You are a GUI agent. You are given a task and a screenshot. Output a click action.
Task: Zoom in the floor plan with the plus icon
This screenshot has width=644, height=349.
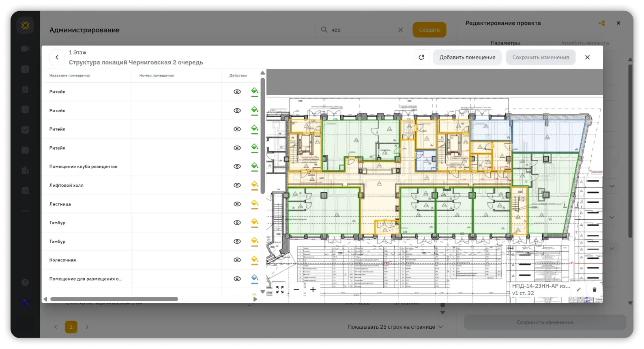pos(313,290)
